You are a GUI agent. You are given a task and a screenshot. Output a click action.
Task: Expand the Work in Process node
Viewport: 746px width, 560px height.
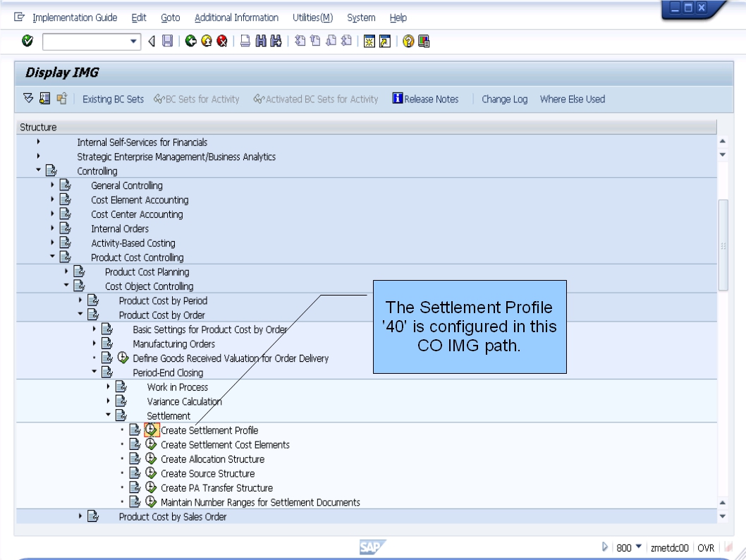pyautogui.click(x=108, y=386)
